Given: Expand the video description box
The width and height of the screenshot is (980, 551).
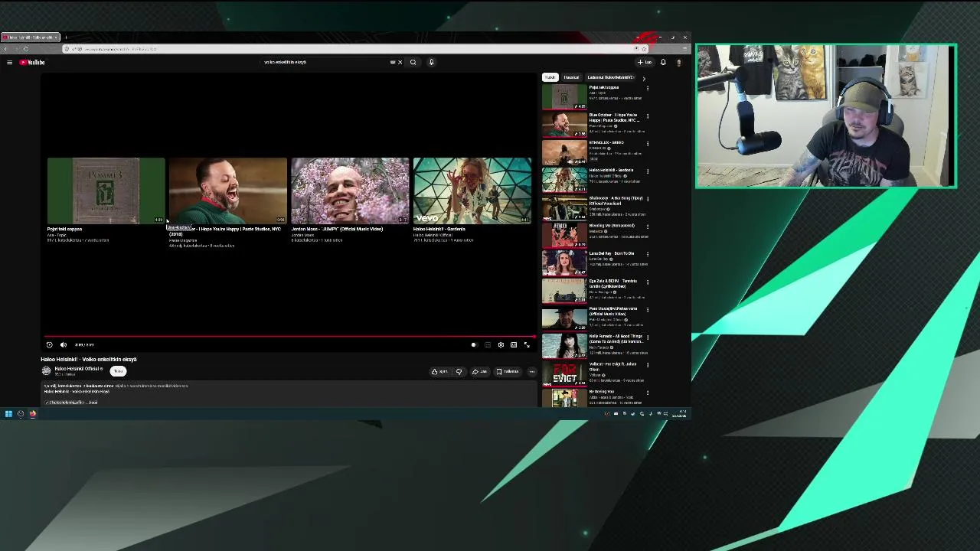Looking at the screenshot, I should tap(289, 393).
